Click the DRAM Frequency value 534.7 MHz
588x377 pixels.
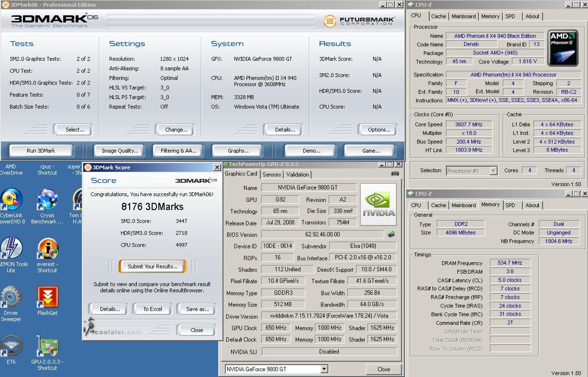(510, 263)
